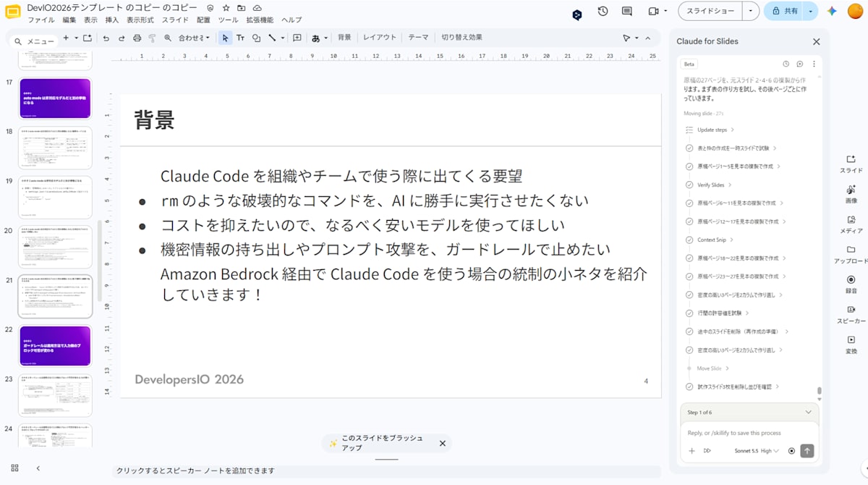Expand the Step 1 of 6 chevron
Screen dimensions: 868x485
click(808, 412)
